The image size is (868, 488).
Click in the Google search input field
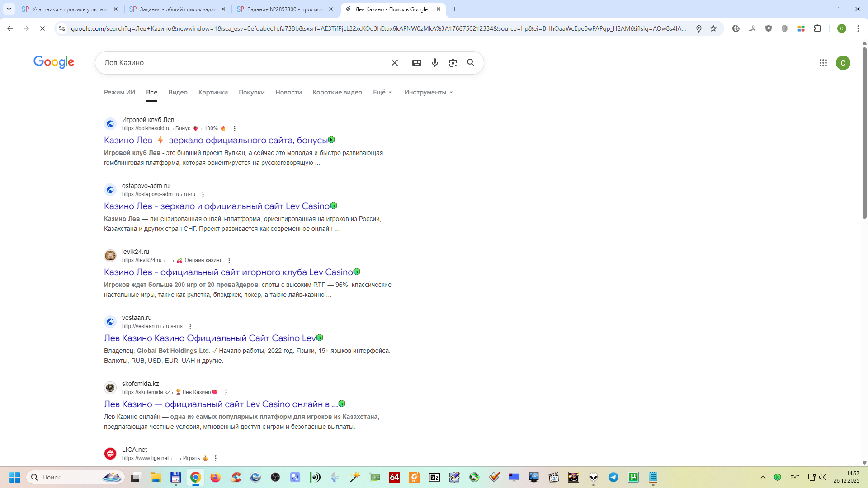point(244,63)
